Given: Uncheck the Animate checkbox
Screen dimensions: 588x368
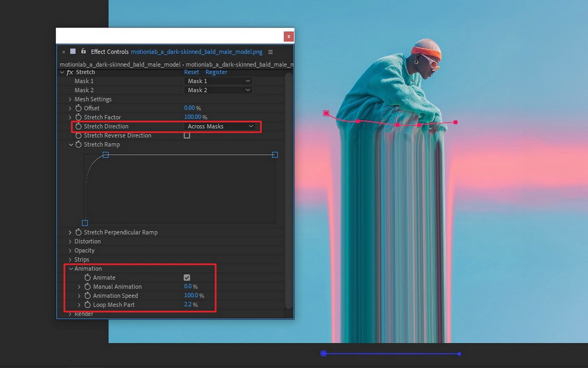Looking at the screenshot, I should (x=187, y=277).
